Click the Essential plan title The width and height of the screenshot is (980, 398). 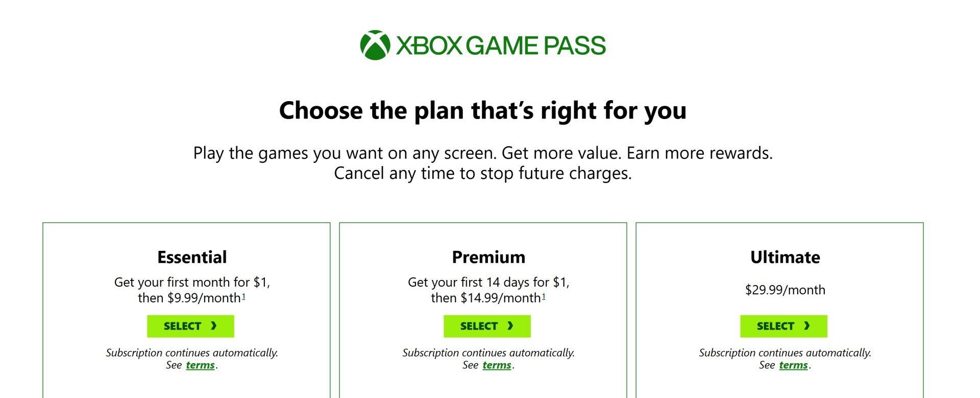(192, 257)
